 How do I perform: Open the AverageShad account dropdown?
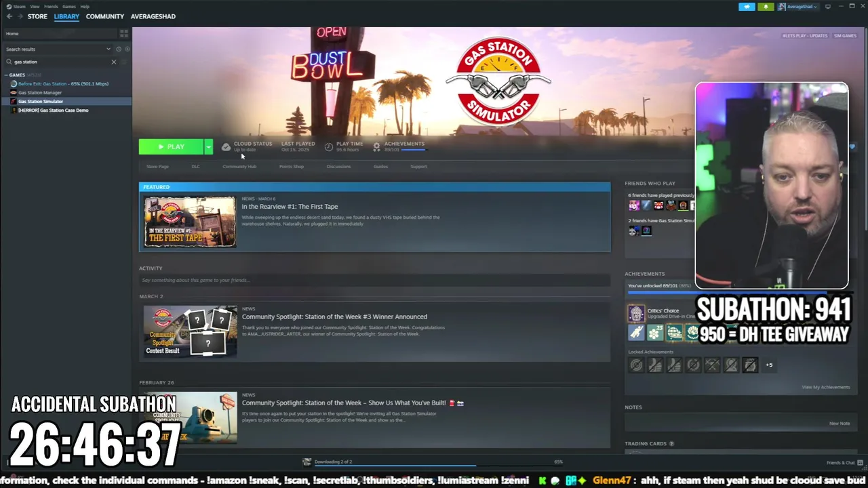pyautogui.click(x=799, y=7)
